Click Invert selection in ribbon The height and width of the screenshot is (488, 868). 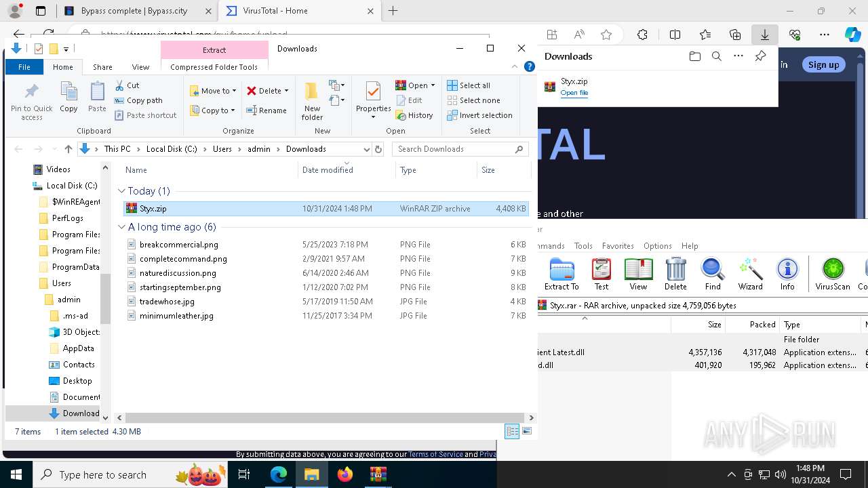479,115
